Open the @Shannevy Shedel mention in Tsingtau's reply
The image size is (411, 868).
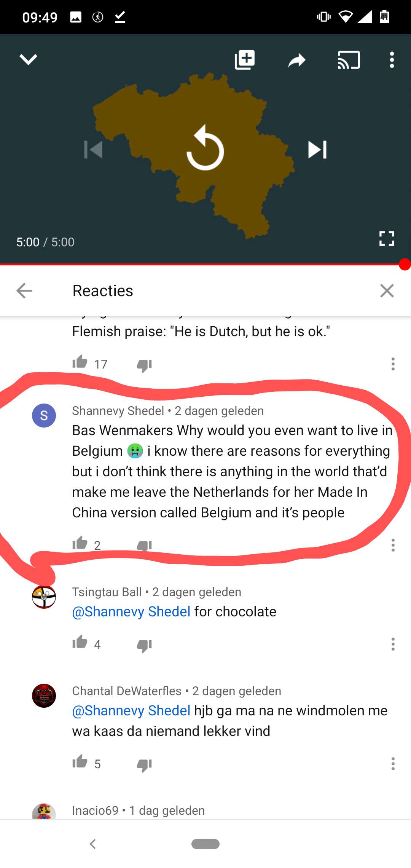click(x=131, y=611)
